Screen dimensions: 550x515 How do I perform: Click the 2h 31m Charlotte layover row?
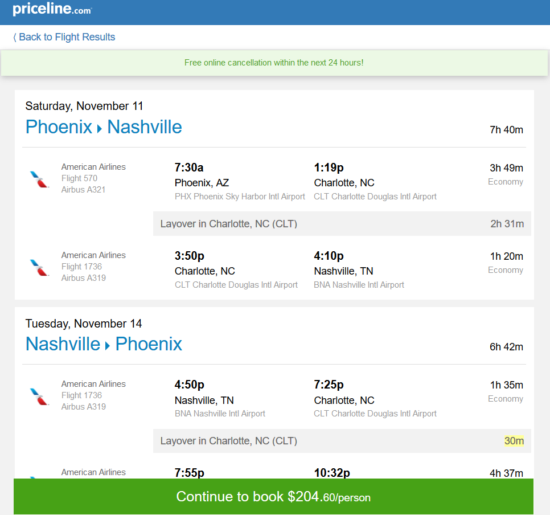click(x=342, y=223)
